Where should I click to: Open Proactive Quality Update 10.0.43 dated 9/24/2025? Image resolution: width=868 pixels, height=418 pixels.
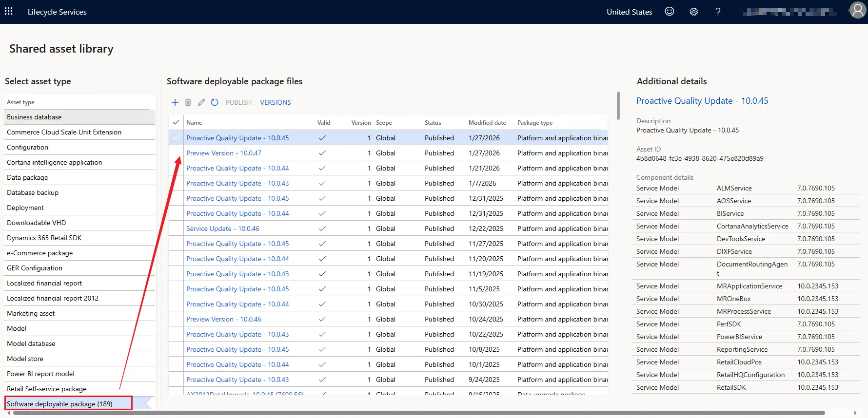237,380
